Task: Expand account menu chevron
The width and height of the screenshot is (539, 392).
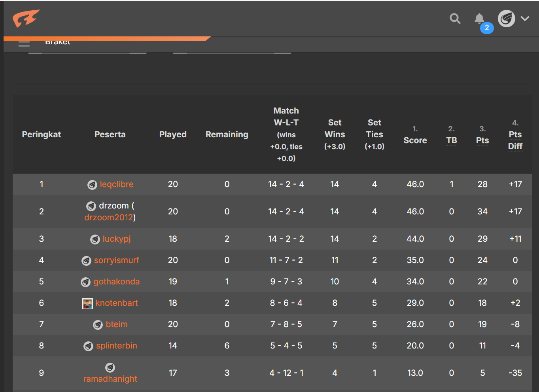Action: pyautogui.click(x=525, y=19)
